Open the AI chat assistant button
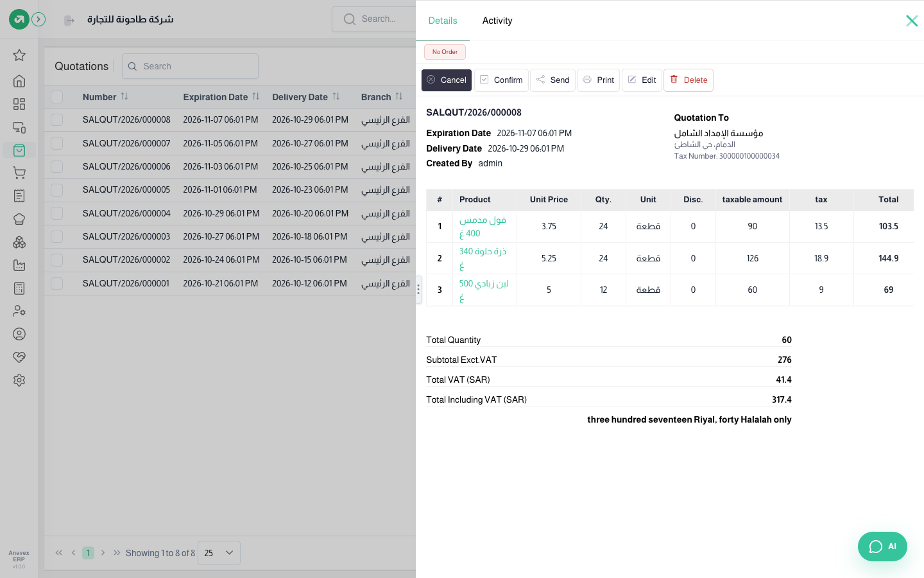The width and height of the screenshot is (924, 578). 882,547
